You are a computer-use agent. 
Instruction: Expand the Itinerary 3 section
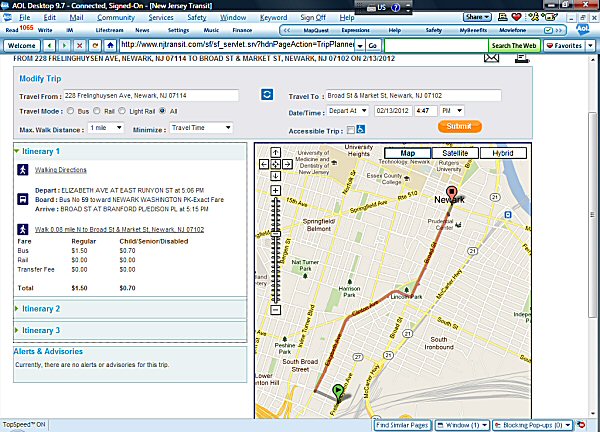point(16,330)
